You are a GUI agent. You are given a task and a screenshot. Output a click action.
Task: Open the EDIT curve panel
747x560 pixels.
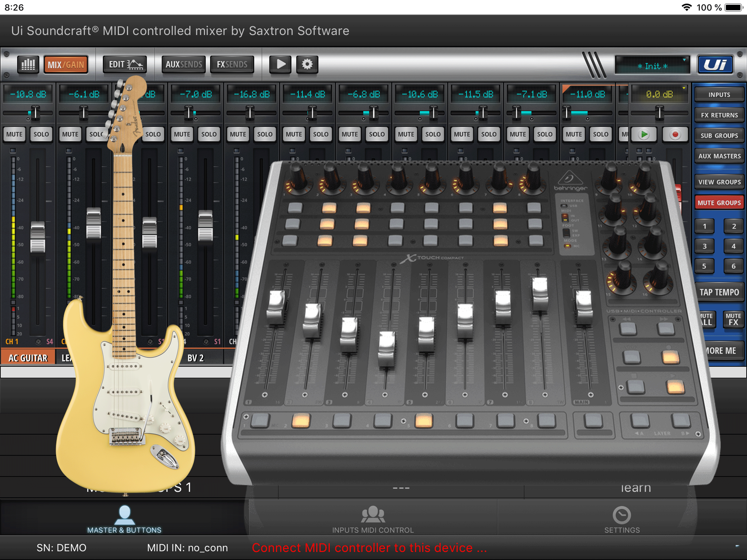(125, 64)
